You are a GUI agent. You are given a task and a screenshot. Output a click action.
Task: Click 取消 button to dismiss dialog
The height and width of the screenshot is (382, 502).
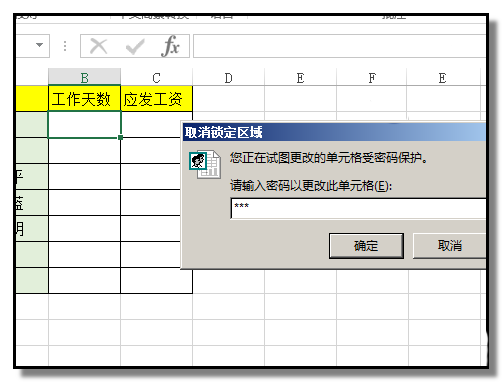pos(449,246)
